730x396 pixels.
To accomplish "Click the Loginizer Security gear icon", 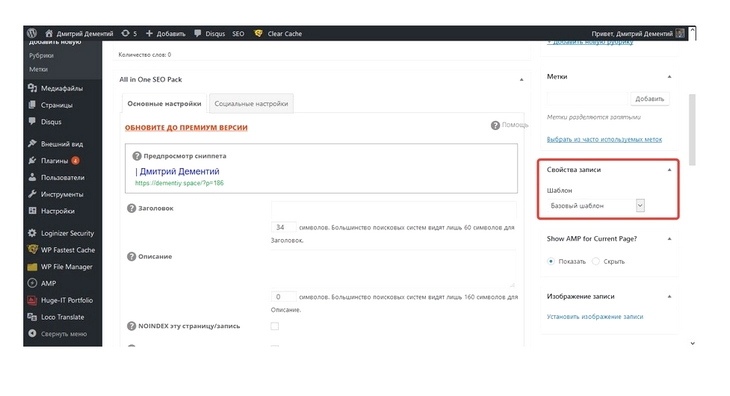I will click(x=32, y=233).
